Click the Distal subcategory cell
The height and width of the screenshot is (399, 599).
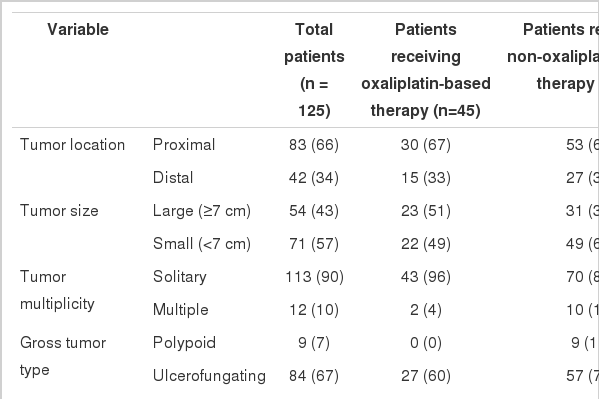click(173, 178)
